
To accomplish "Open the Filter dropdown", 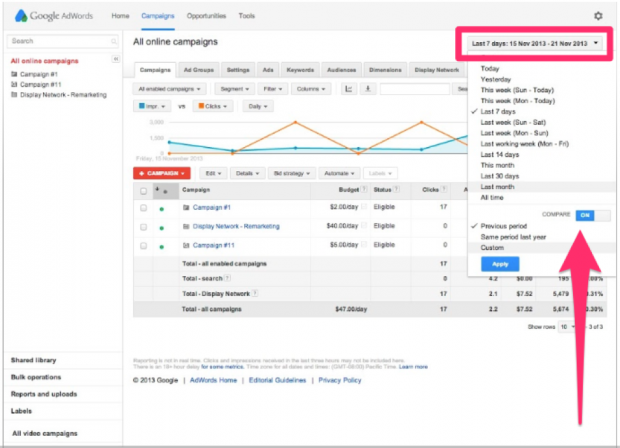I will (x=272, y=89).
